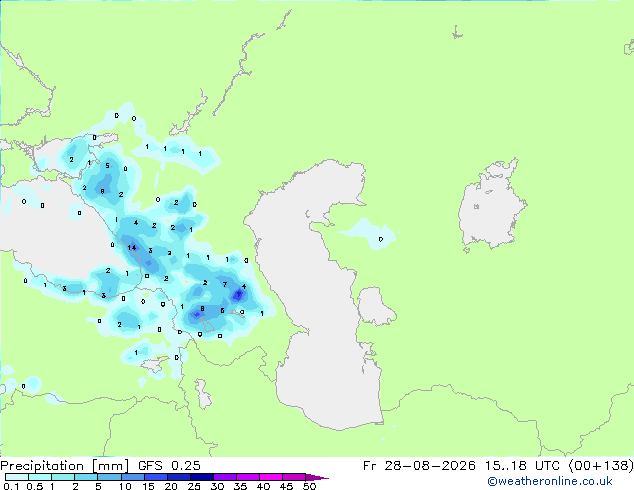Click the '(00+138)' forecast offset text
Screen dimensions: 634x490
[x=601, y=466]
